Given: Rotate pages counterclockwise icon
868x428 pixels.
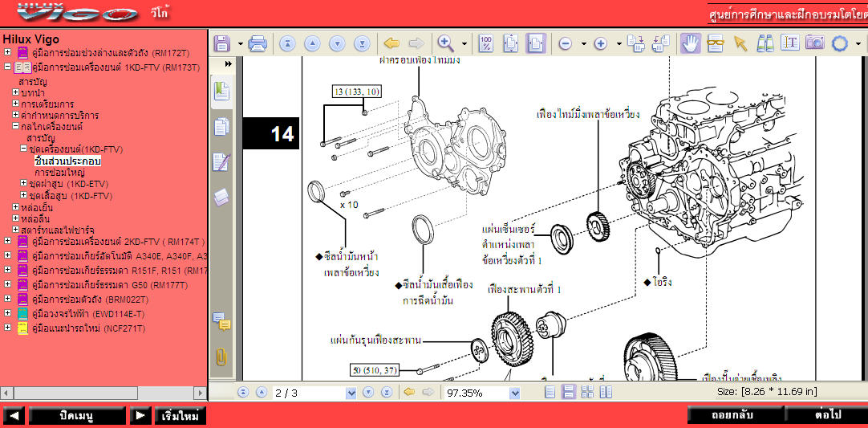Looking at the screenshot, I should [x=661, y=44].
